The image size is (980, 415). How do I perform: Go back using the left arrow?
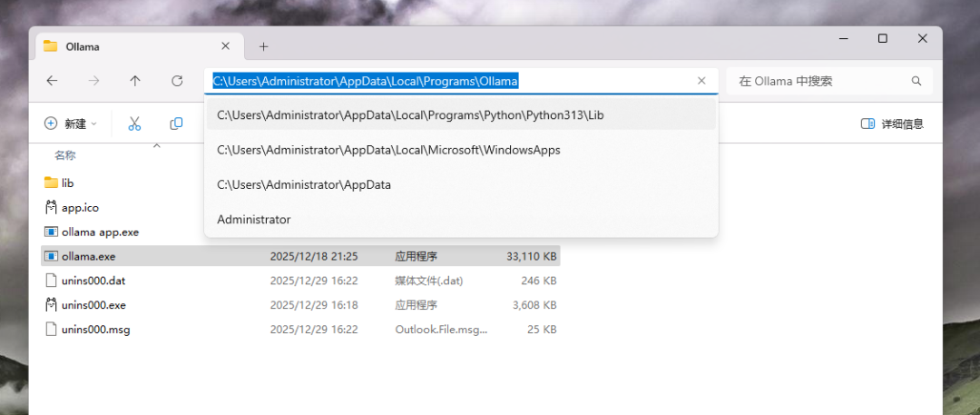pos(52,81)
